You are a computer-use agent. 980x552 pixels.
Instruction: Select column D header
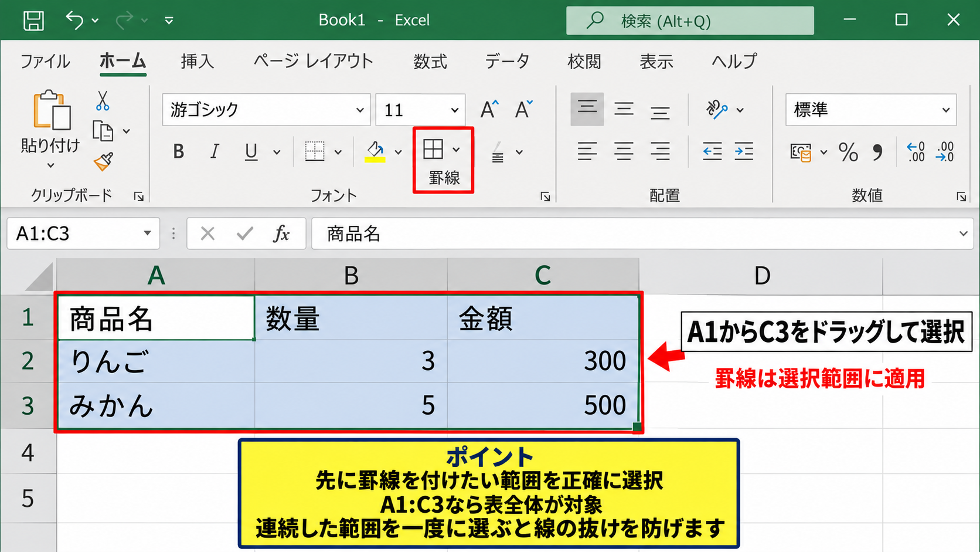pyautogui.click(x=761, y=275)
